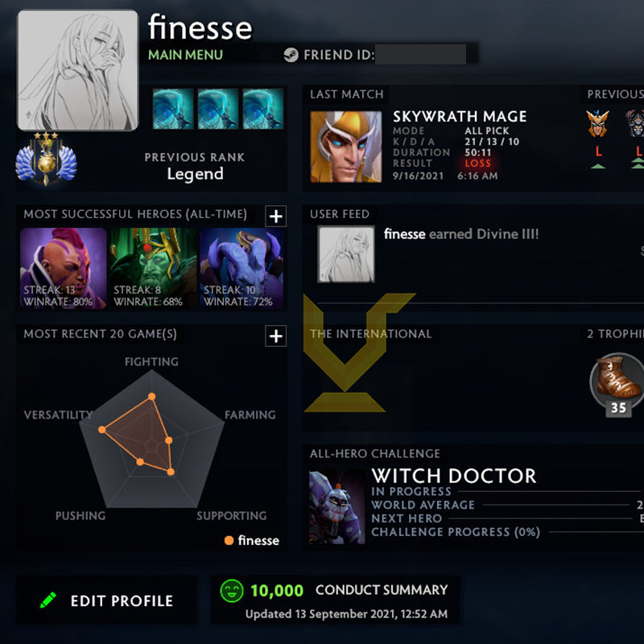Expand Most Successful Heroes with plus button
Screen dimensions: 644x644
pos(275,216)
